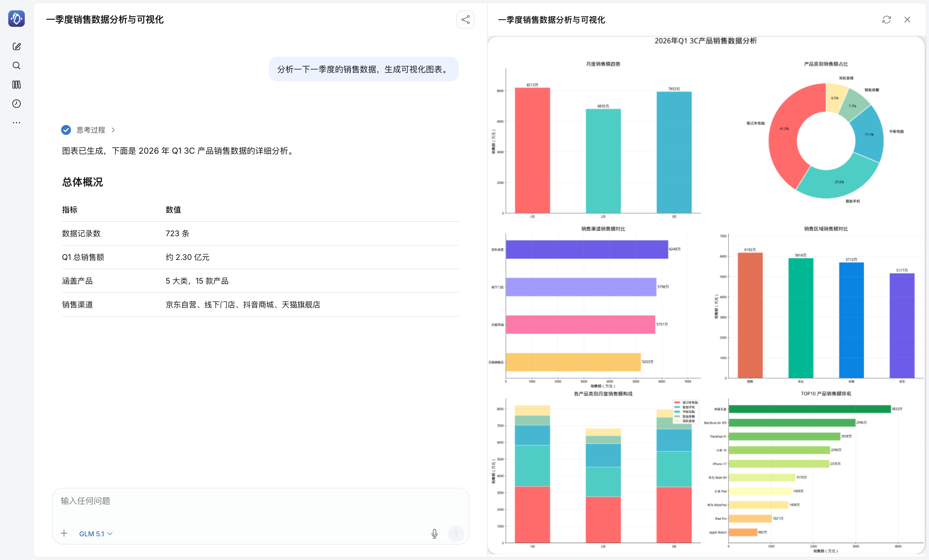Start a new chat with compose icon
929x560 pixels.
click(x=17, y=46)
